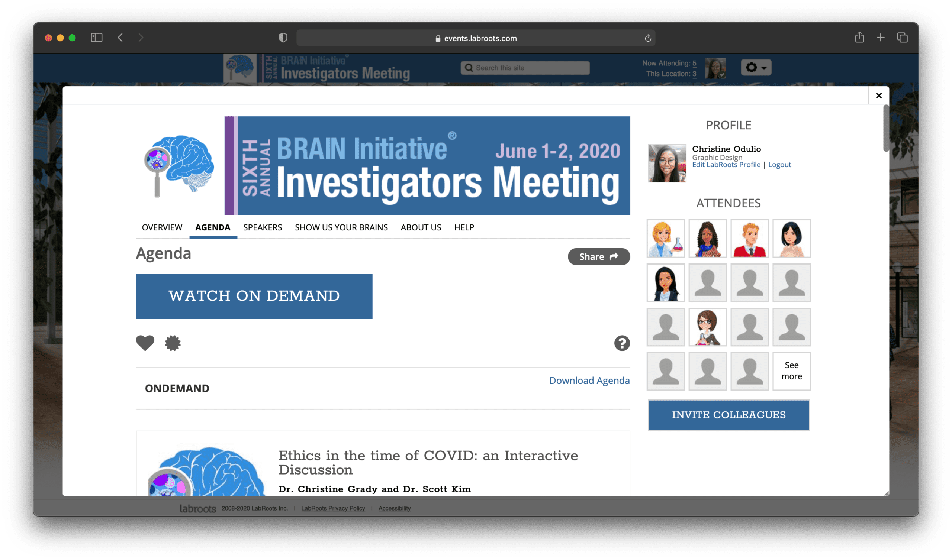Click Now Attending count 5
This screenshot has width=952, height=560.
(694, 63)
